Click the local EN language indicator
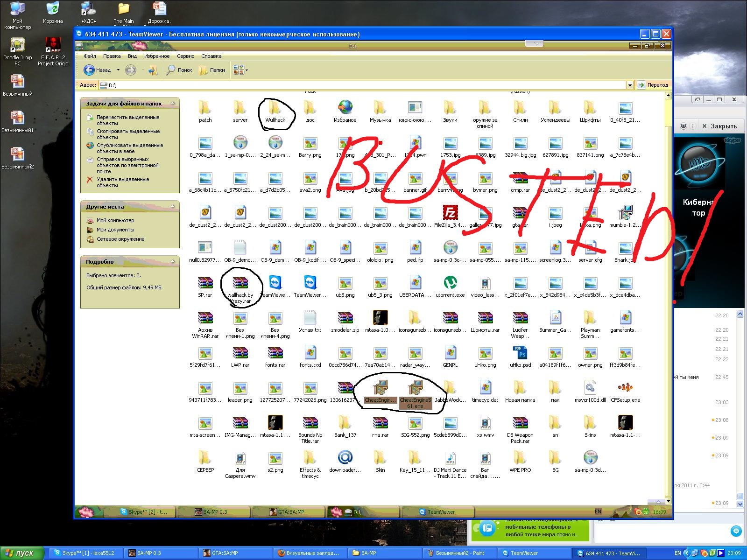The height and width of the screenshot is (560, 747). click(678, 553)
